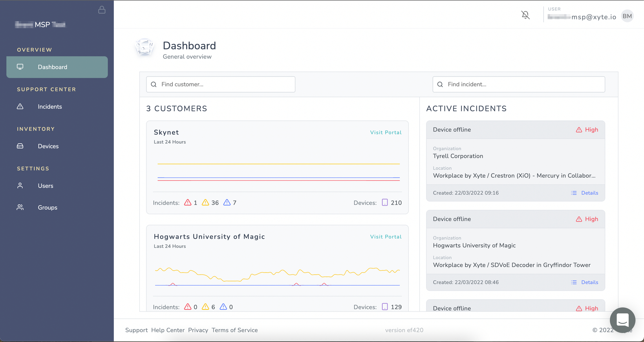Click the Devices drive icon

[20, 146]
